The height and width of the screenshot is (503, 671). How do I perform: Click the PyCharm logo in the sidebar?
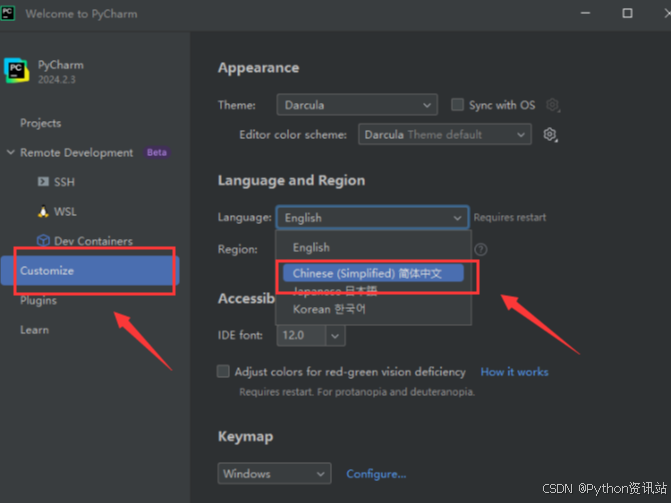17,71
